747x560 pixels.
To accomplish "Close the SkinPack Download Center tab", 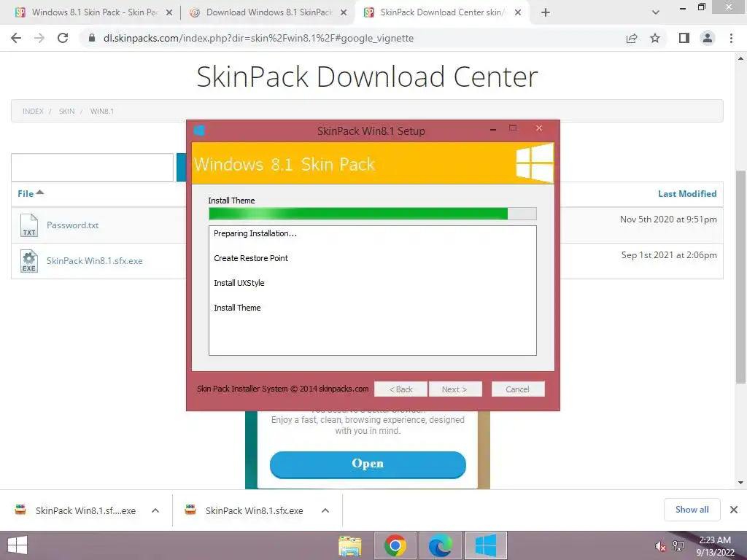I will (x=518, y=13).
